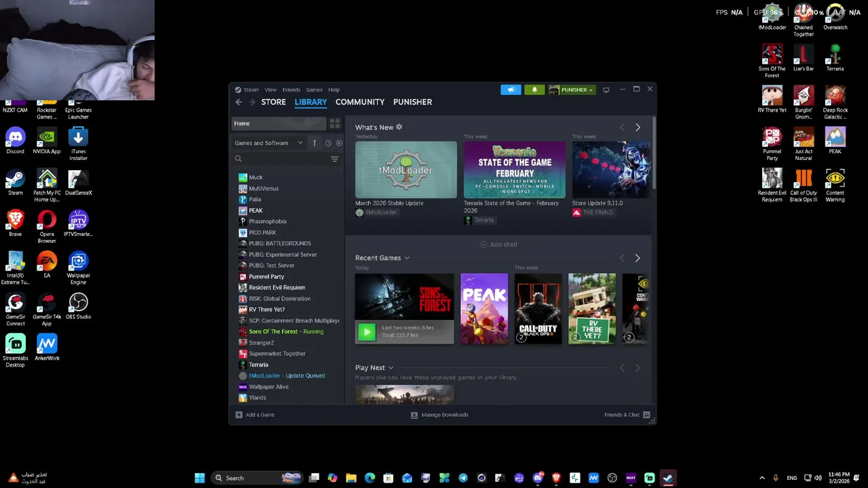
Task: Click Add shelf button
Action: pos(498,245)
